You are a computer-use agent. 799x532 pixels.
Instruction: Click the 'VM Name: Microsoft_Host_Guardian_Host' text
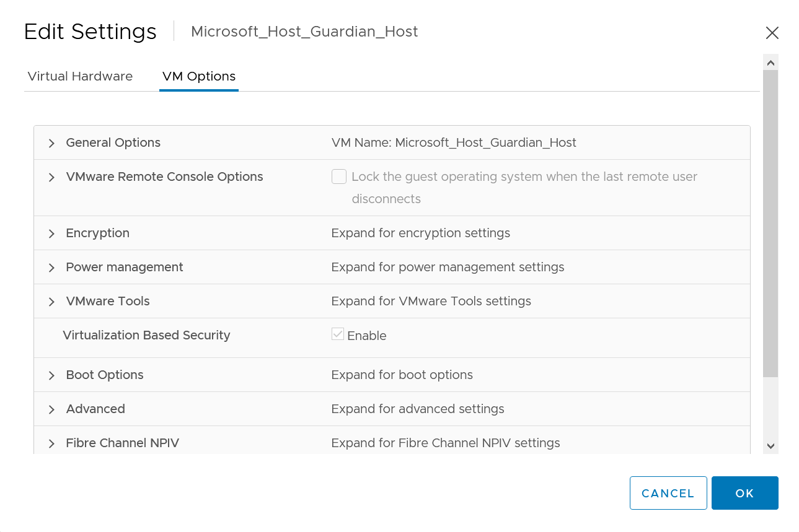pos(454,142)
